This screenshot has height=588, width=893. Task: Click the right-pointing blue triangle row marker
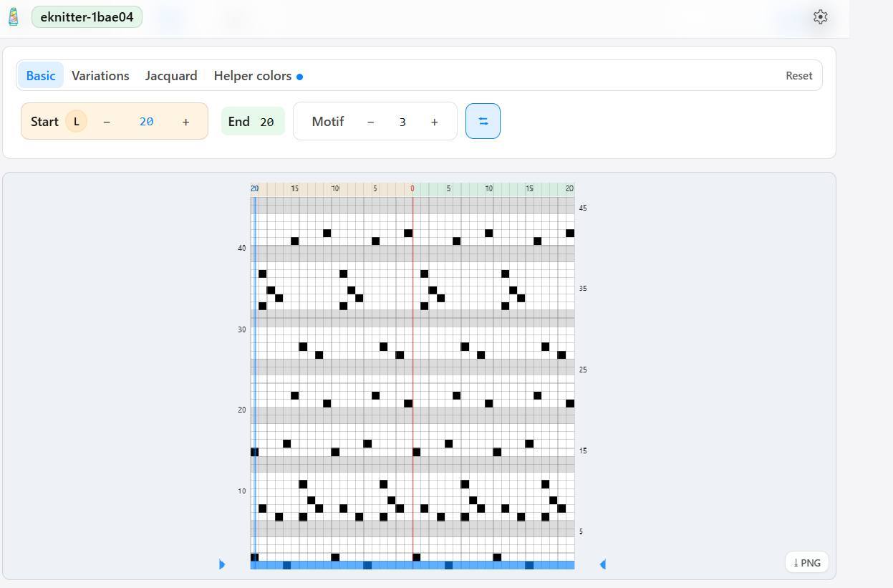[222, 564]
